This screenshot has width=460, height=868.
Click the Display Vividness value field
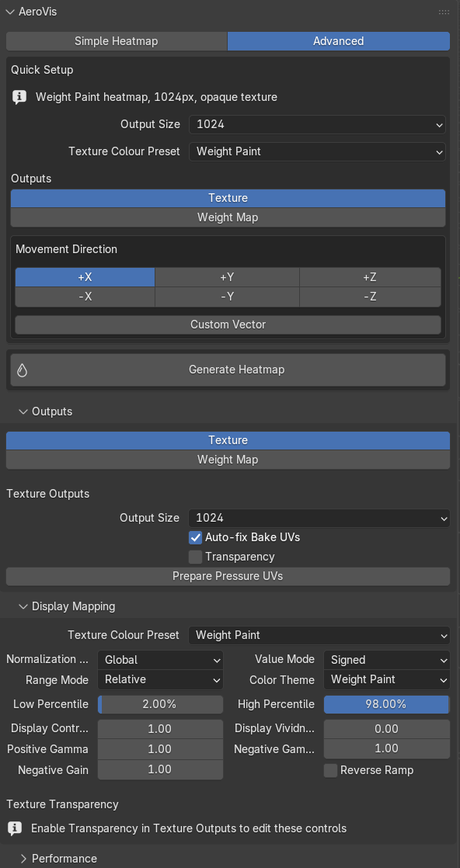click(x=387, y=729)
